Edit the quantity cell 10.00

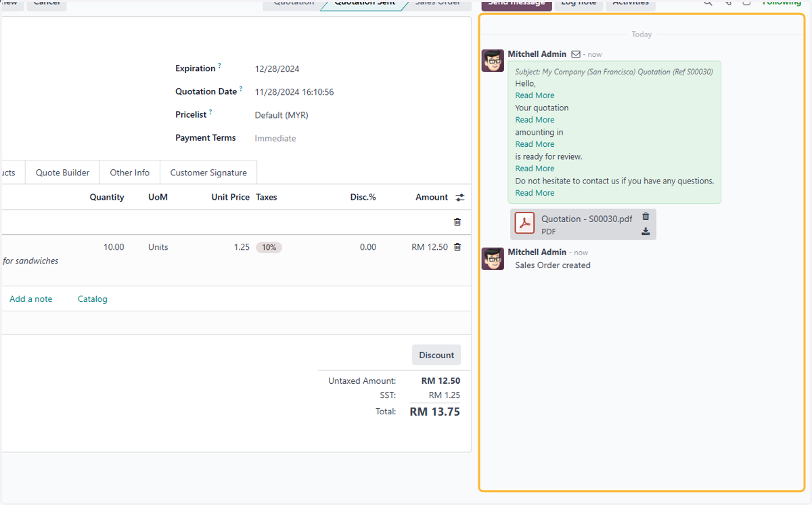pyautogui.click(x=114, y=247)
